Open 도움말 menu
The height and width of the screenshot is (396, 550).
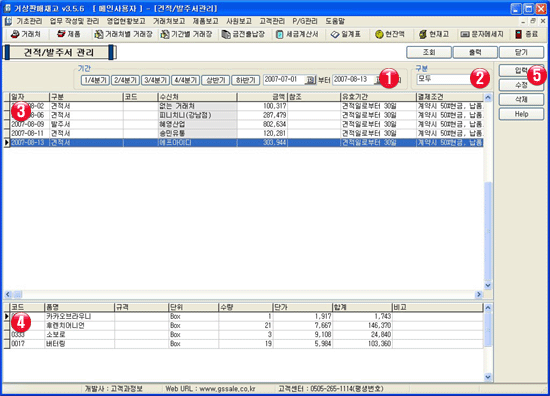(x=335, y=21)
